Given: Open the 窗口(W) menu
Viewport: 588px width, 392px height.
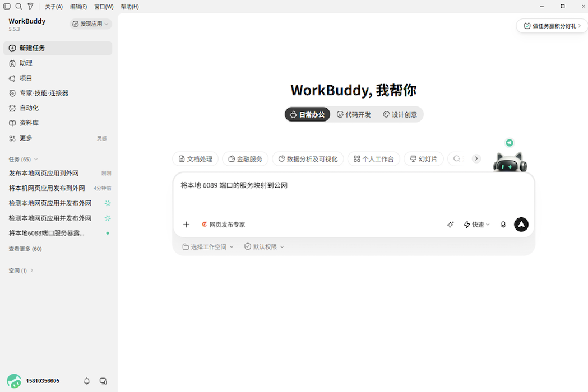Looking at the screenshot, I should (104, 7).
